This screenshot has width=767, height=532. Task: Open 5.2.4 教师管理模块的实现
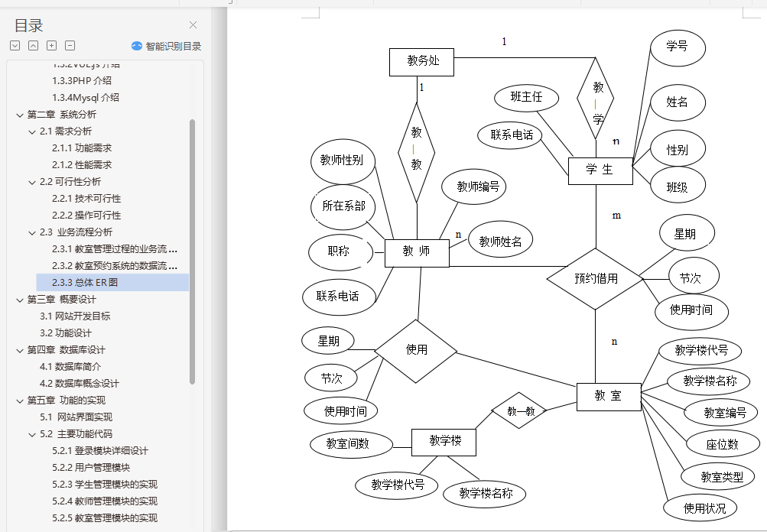[x=105, y=501]
